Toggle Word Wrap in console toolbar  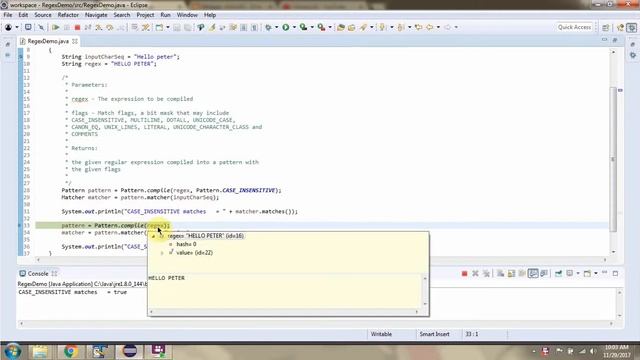point(522,273)
